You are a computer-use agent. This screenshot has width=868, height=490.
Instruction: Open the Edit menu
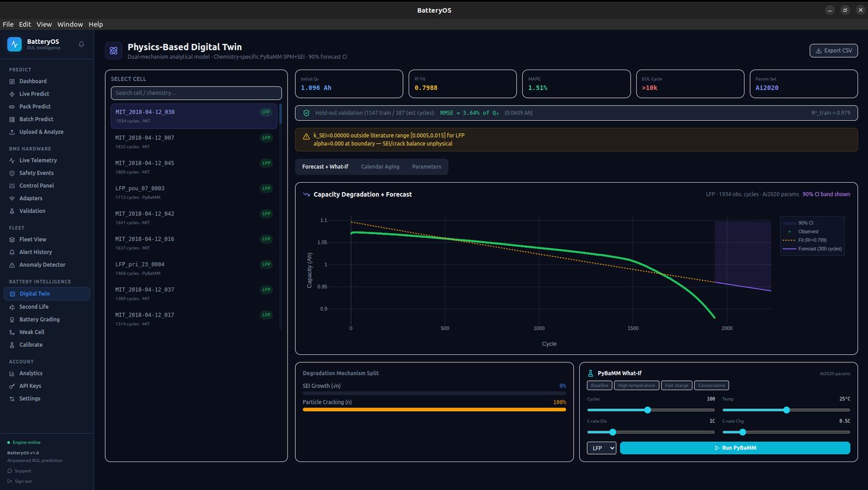(x=25, y=24)
